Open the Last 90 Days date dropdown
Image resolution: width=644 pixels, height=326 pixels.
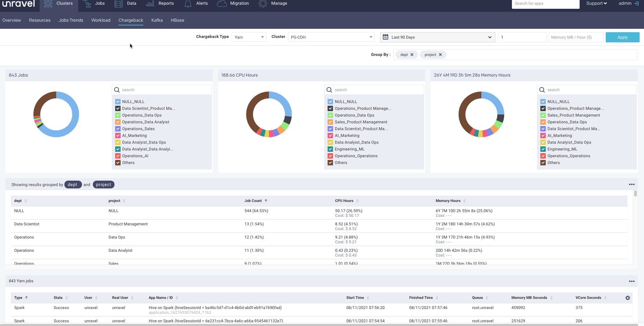coord(438,37)
